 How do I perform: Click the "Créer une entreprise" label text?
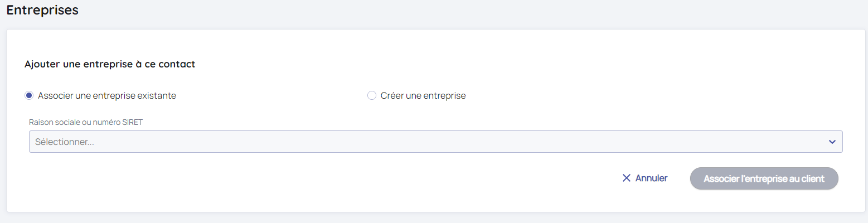(x=423, y=95)
